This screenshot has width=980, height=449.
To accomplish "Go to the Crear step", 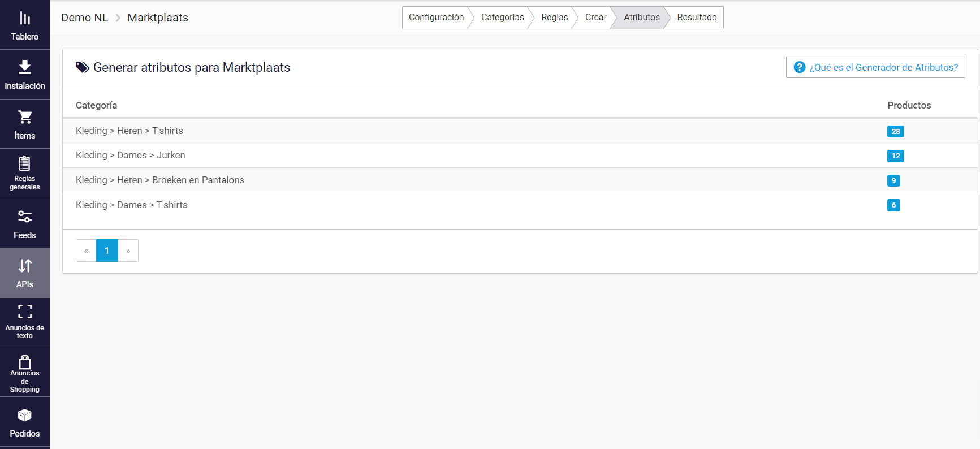I will tap(595, 18).
